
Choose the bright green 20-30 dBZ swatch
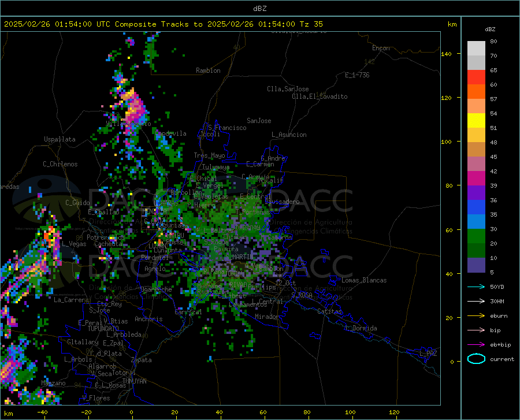(x=476, y=236)
